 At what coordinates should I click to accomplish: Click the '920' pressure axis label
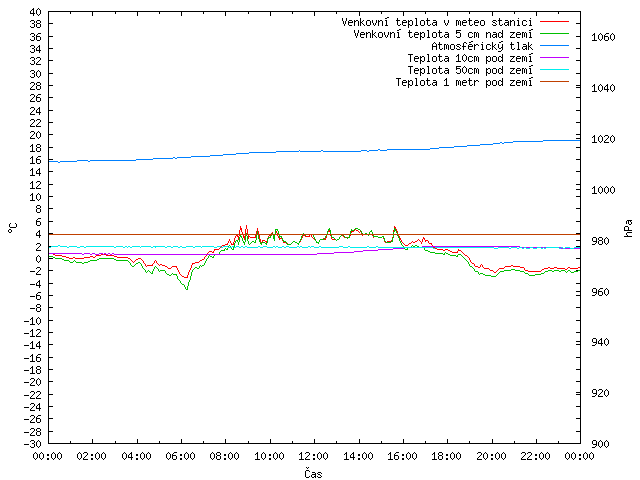pyautogui.click(x=600, y=393)
